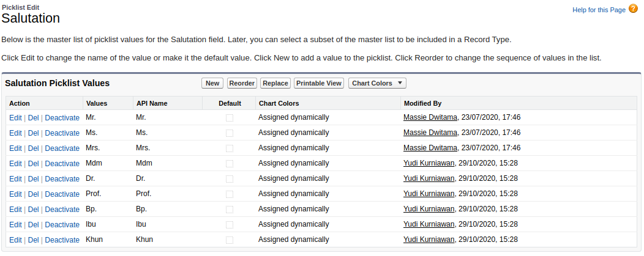The height and width of the screenshot is (256, 644).
Task: Delete the Mrs. picklist value
Action: click(33, 148)
